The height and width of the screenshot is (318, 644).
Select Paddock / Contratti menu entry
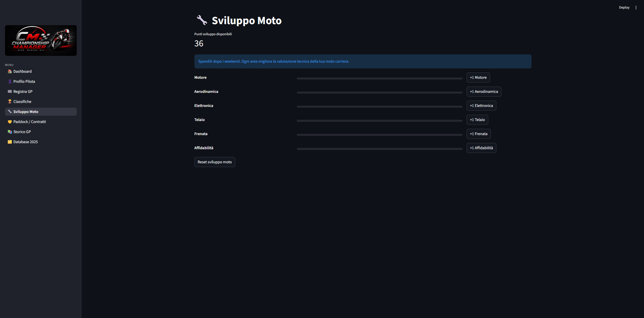coord(41,122)
